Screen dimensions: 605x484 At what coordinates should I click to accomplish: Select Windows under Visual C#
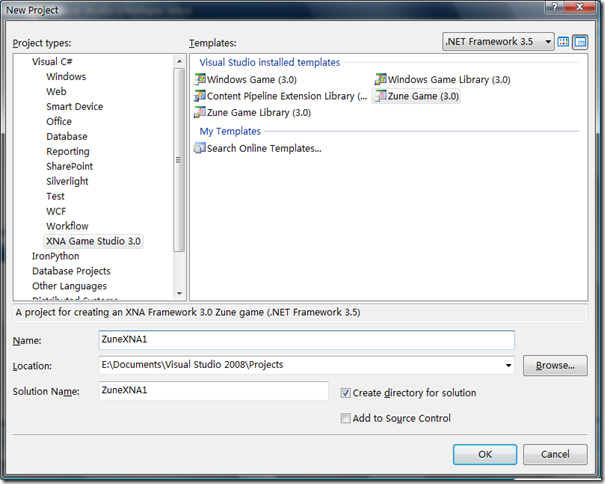click(x=66, y=76)
